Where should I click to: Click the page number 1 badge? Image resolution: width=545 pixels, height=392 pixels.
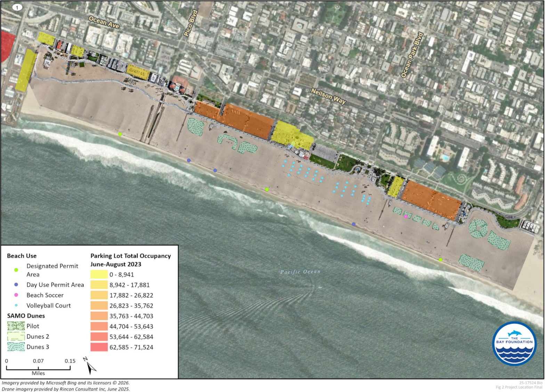pos(17,7)
